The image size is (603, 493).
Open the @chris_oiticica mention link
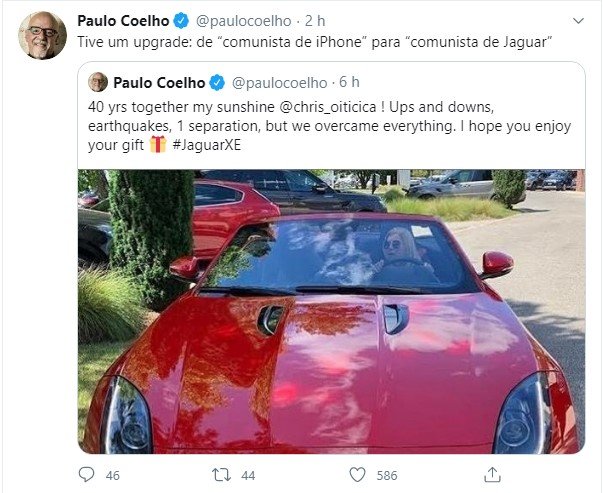tap(328, 107)
